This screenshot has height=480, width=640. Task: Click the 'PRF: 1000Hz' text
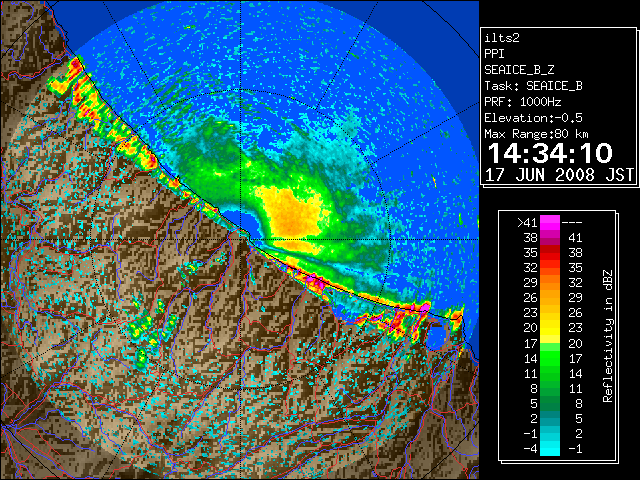coord(522,102)
